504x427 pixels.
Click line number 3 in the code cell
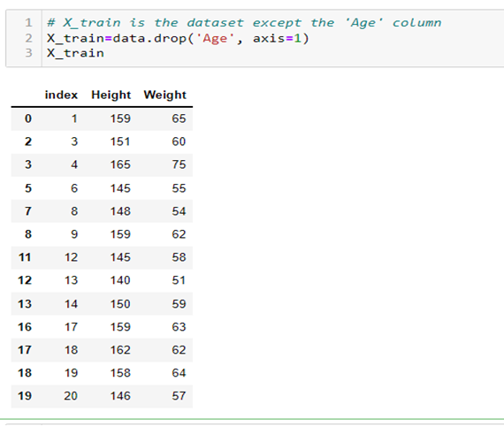28,53
